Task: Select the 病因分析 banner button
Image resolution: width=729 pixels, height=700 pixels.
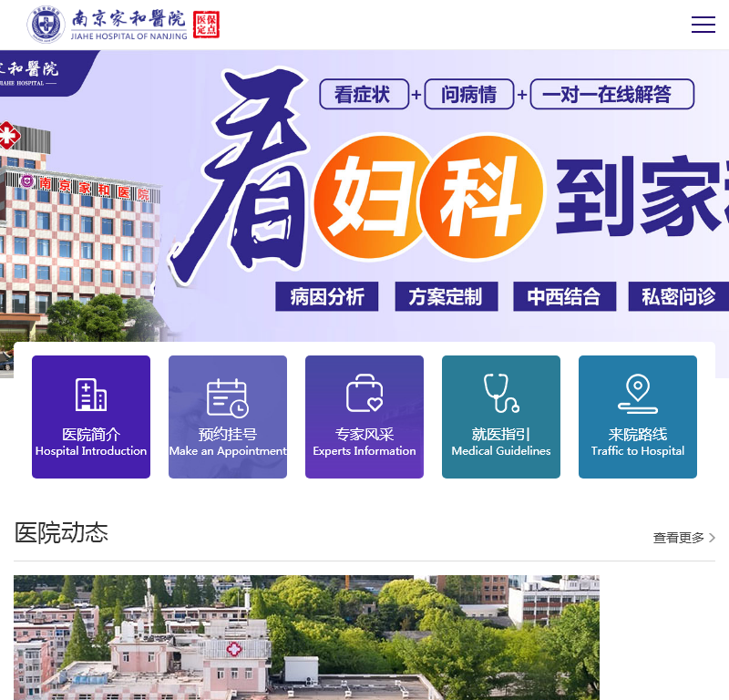Action: 326,296
